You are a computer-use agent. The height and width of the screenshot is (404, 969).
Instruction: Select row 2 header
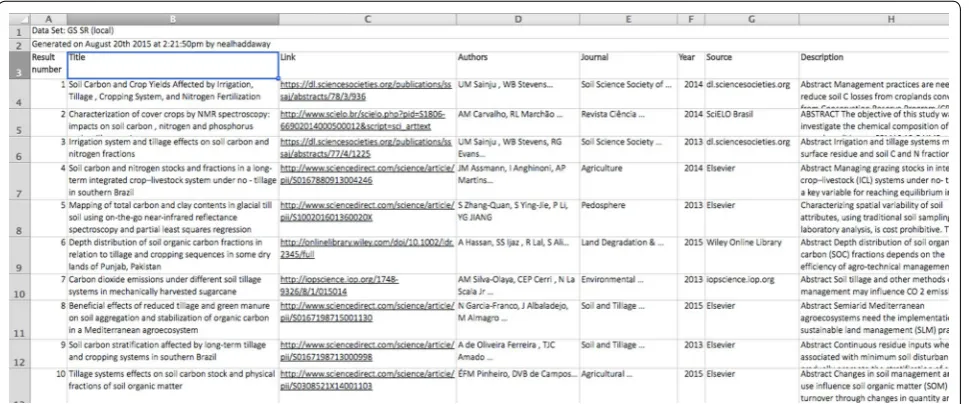click(19, 45)
